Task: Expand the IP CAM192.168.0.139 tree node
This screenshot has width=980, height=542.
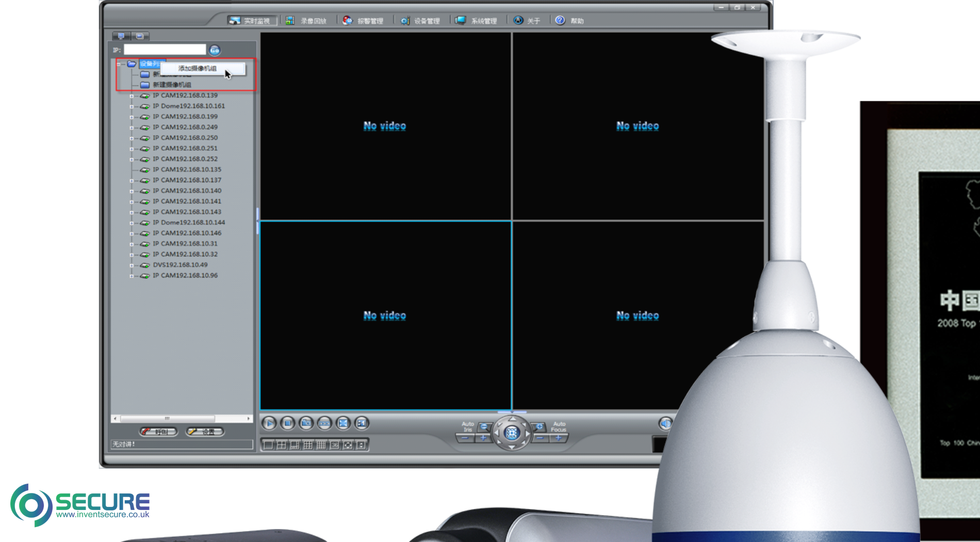Action: click(x=132, y=96)
